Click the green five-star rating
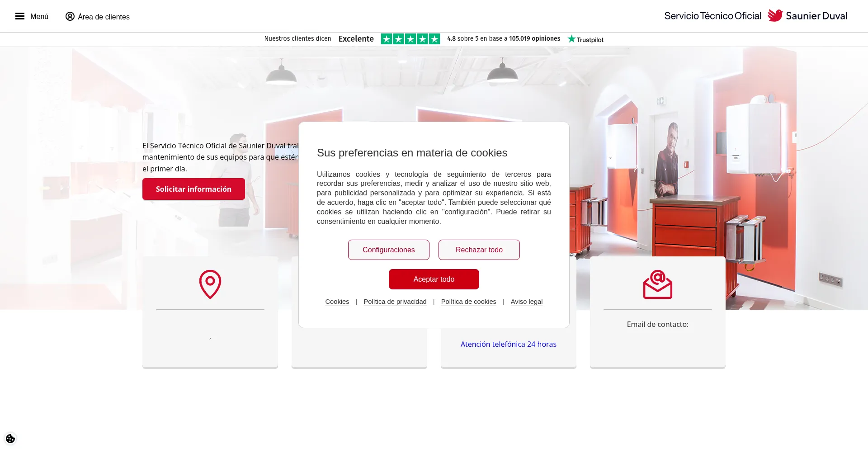Viewport: 868px width, 449px height. coord(410,39)
